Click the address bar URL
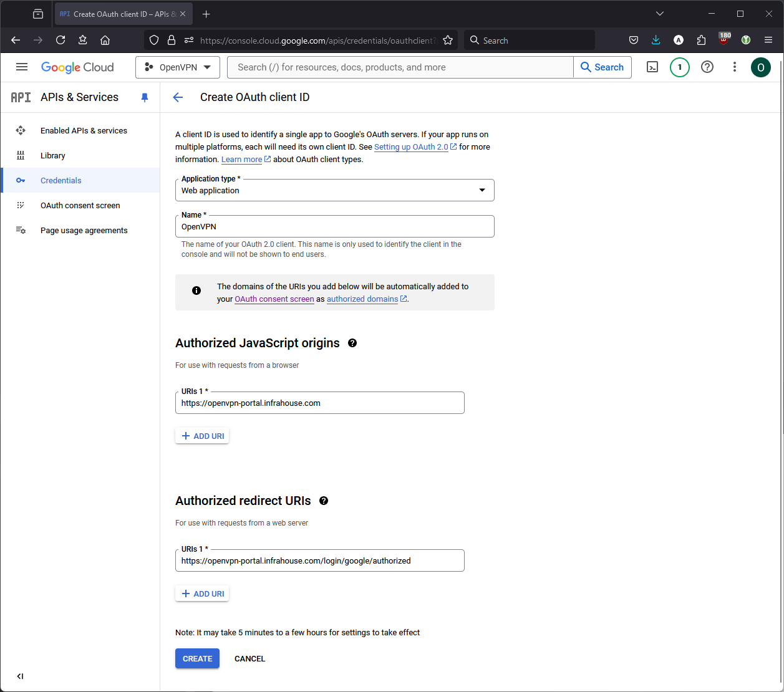 pos(318,41)
